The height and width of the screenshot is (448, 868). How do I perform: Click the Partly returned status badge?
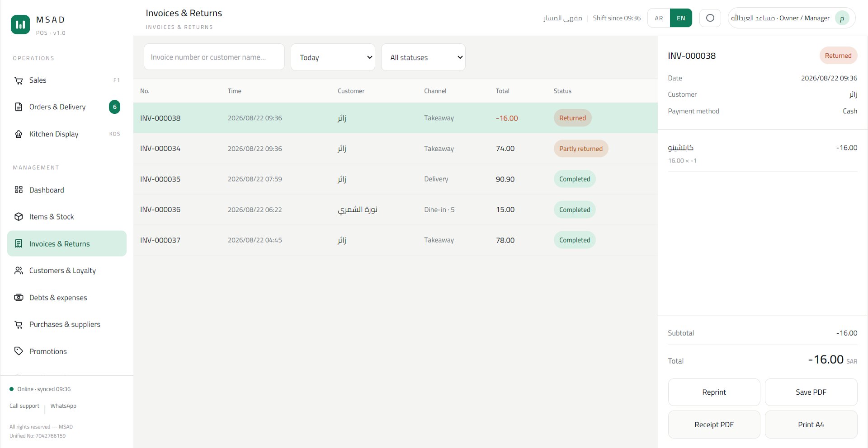click(581, 149)
